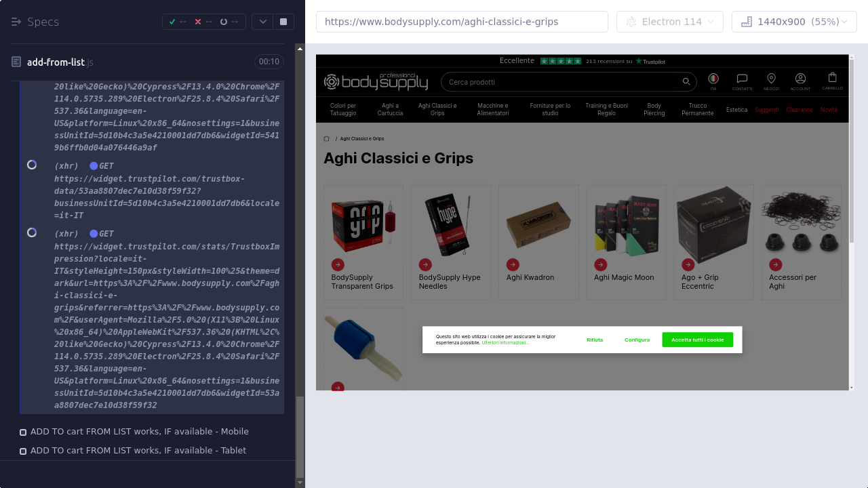Select the Mobile add-to-cart test
Viewport: 868px width, 488px height.
(x=139, y=432)
